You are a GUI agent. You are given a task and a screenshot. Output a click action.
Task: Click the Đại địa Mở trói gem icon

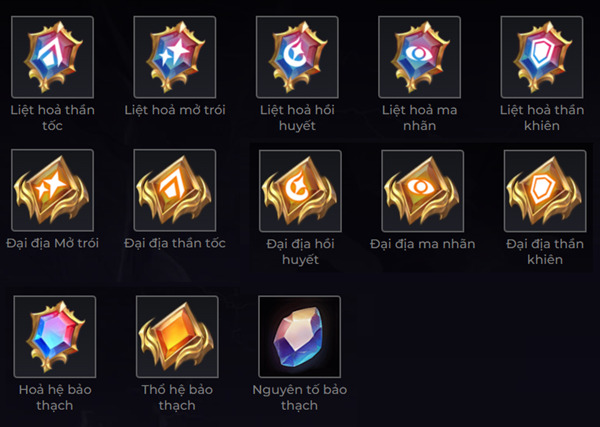point(52,191)
